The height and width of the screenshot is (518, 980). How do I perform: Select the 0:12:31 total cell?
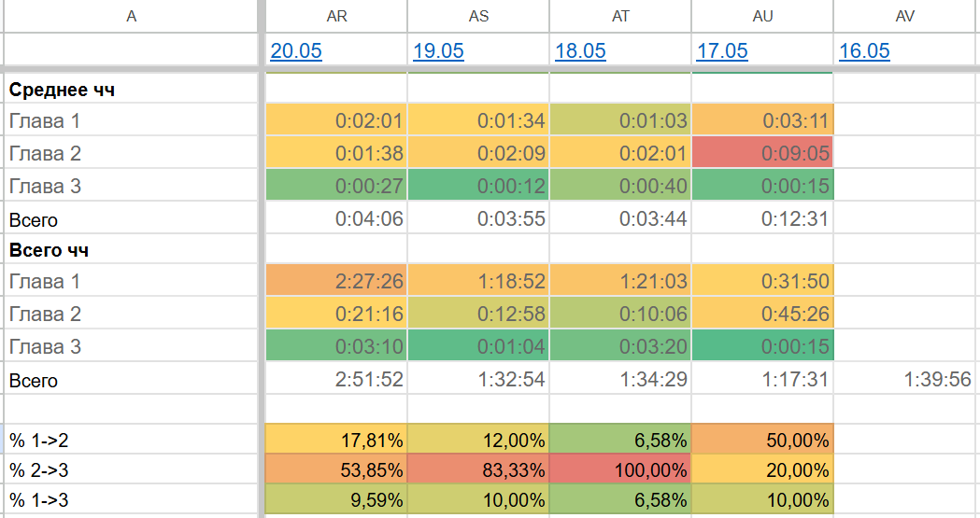pyautogui.click(x=762, y=220)
